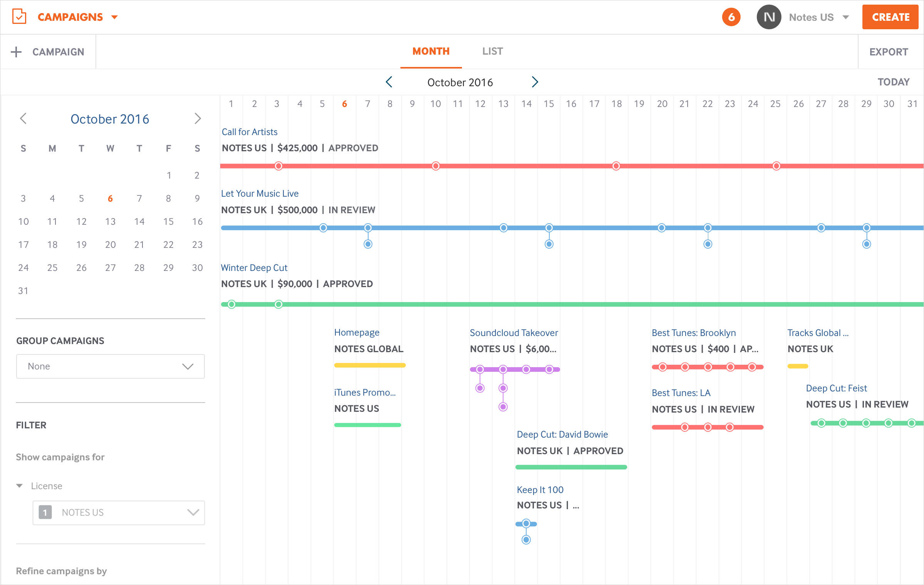
Task: Click the mini calendar's back arrow
Action: click(23, 119)
